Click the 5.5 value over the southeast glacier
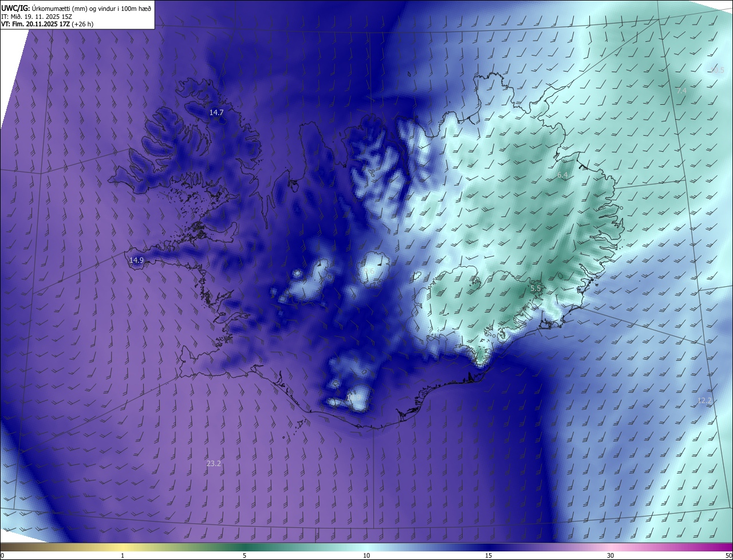 [x=535, y=289]
